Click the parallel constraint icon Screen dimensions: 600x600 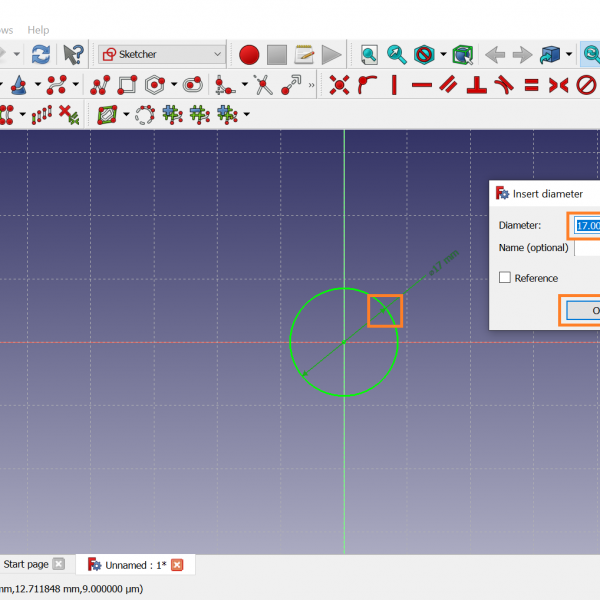point(449,85)
